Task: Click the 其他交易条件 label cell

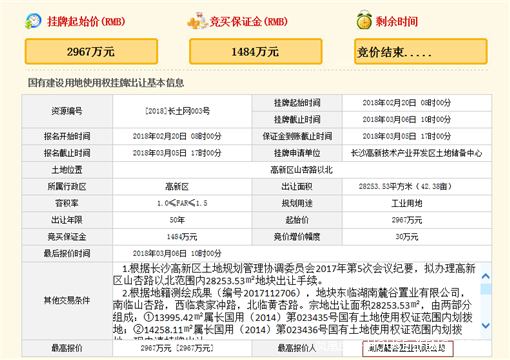Action: [67, 301]
